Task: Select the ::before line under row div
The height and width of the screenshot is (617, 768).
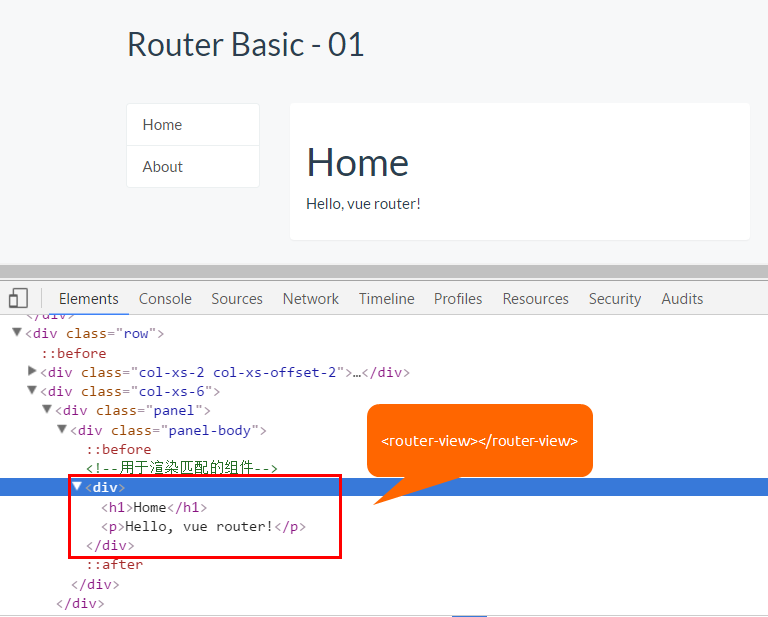Action: [x=74, y=353]
